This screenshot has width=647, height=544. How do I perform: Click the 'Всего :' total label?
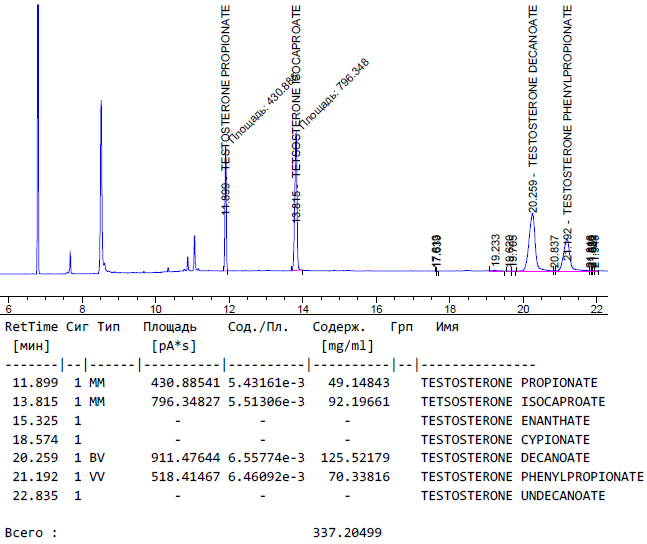31,533
